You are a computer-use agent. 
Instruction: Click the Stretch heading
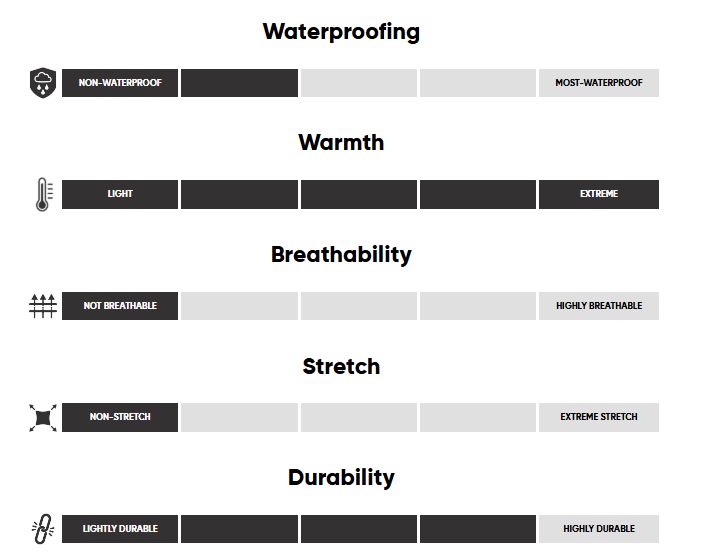(341, 366)
